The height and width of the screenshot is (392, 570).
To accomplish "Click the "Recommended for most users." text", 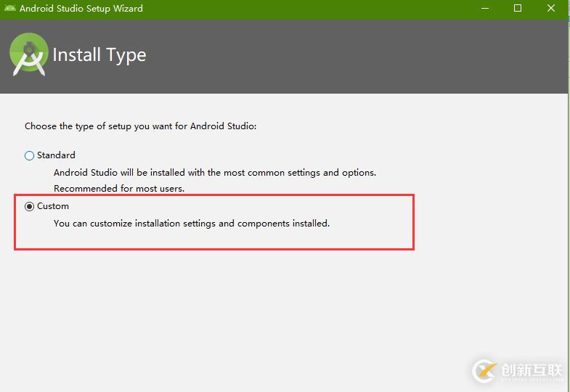I will click(x=119, y=189).
